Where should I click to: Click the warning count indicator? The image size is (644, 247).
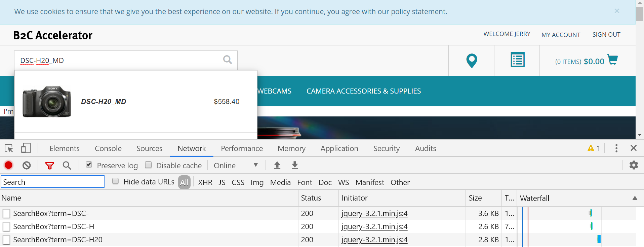click(x=594, y=148)
